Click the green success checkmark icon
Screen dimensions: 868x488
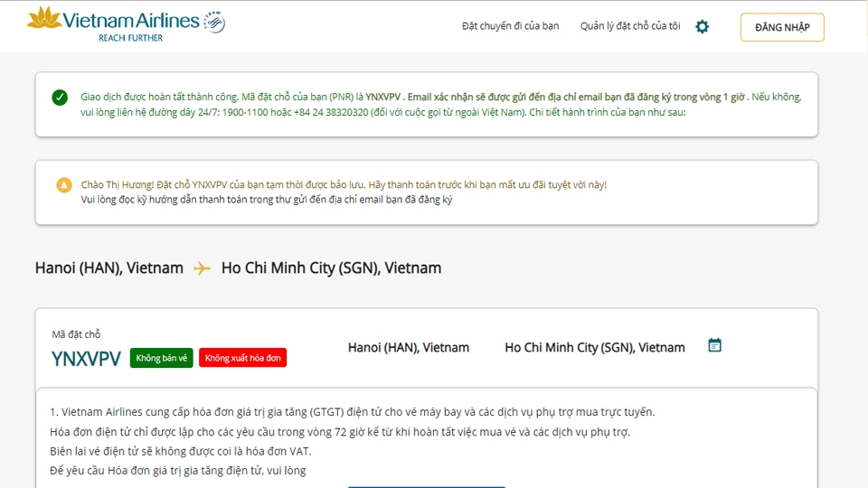[60, 98]
